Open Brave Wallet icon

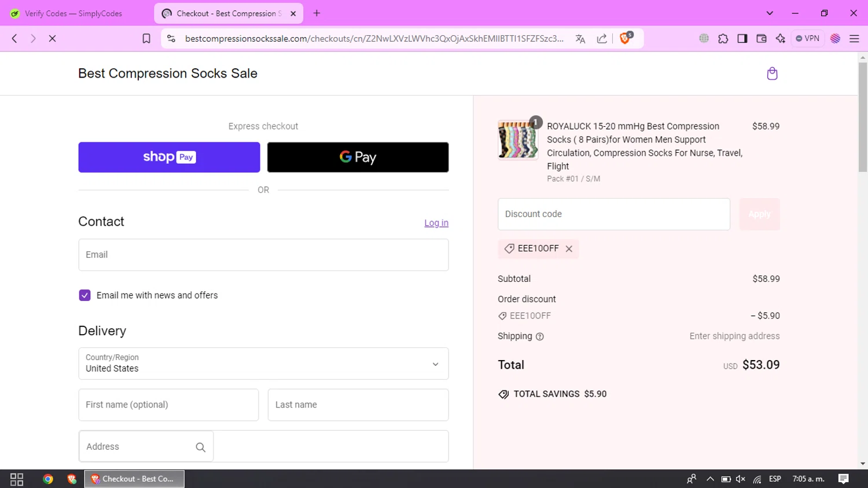[762, 38]
